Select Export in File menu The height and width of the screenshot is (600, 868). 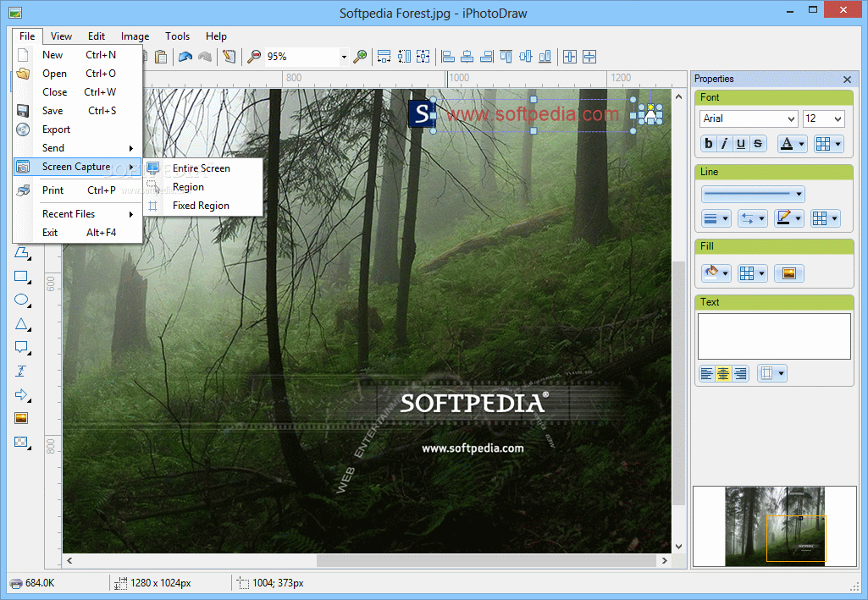click(78, 129)
